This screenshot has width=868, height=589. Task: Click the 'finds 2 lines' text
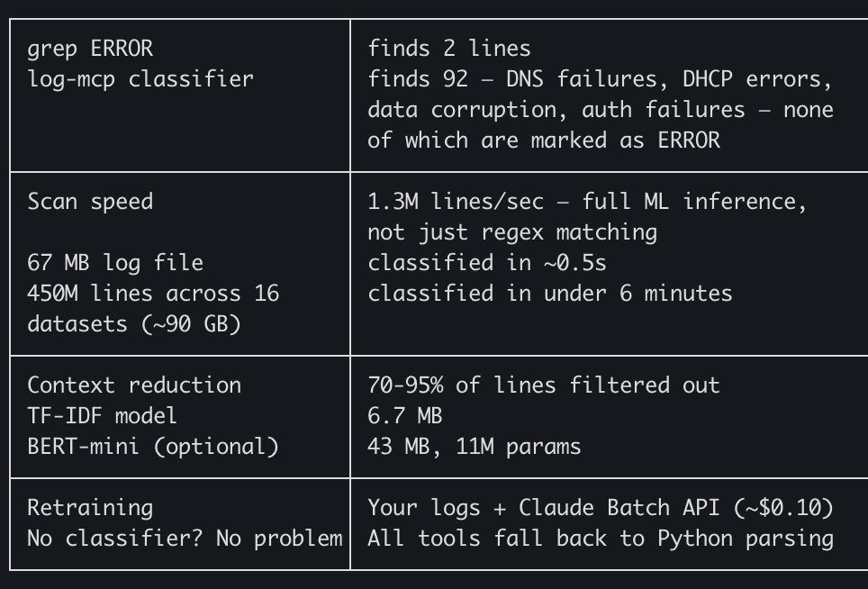point(449,49)
